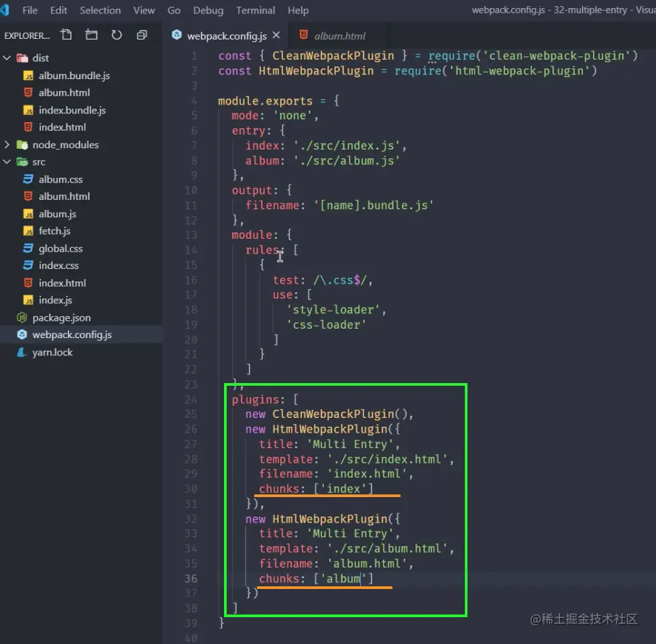Open album.css in src folder

pos(60,180)
